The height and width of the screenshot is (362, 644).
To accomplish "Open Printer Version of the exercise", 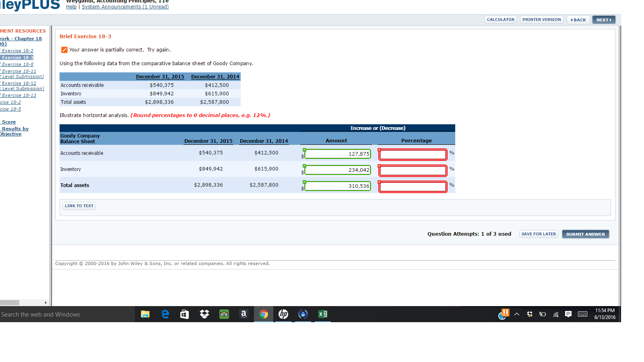I will (x=541, y=19).
